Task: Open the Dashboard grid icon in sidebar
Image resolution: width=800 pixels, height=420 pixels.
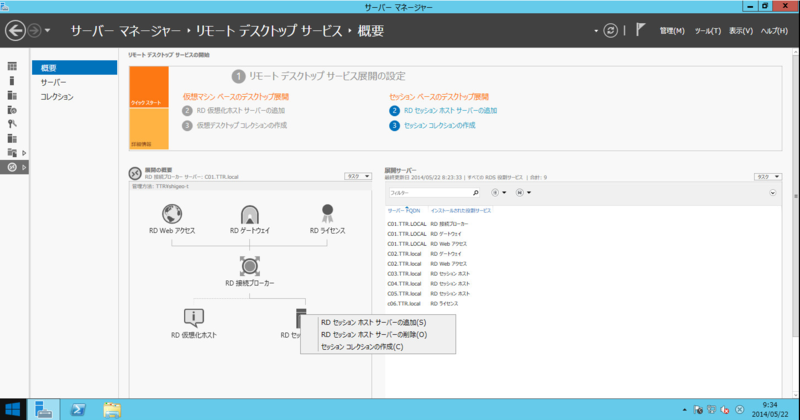Action: coord(12,66)
